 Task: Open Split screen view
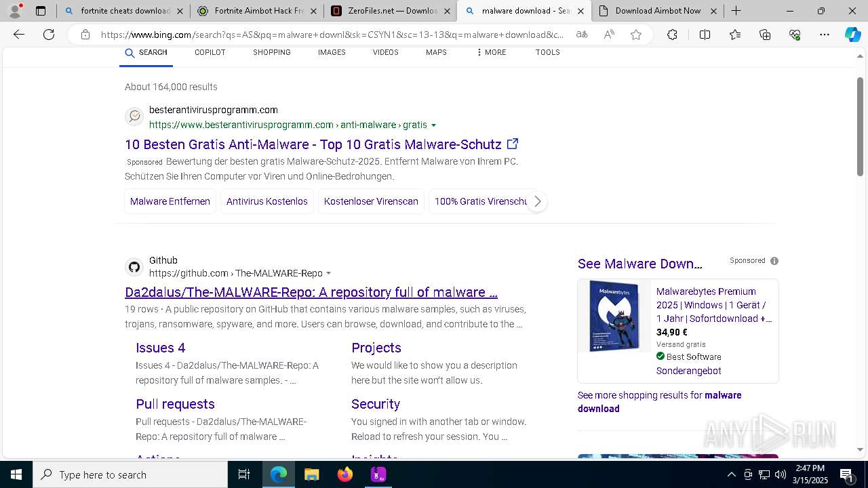click(705, 35)
